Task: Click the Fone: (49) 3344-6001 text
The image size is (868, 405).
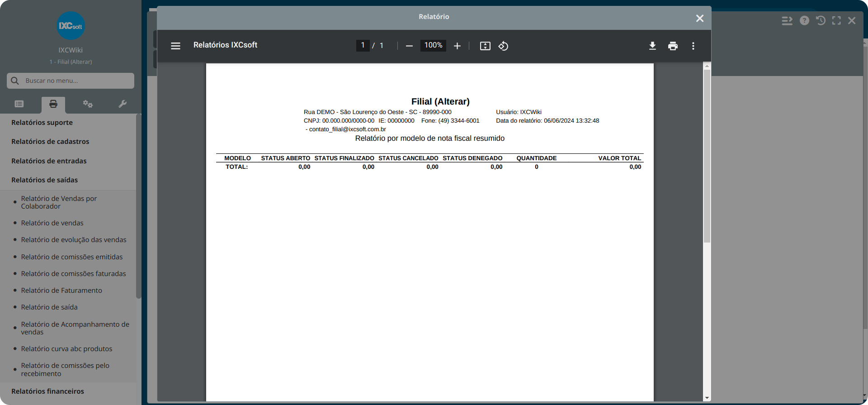Action: pyautogui.click(x=450, y=121)
